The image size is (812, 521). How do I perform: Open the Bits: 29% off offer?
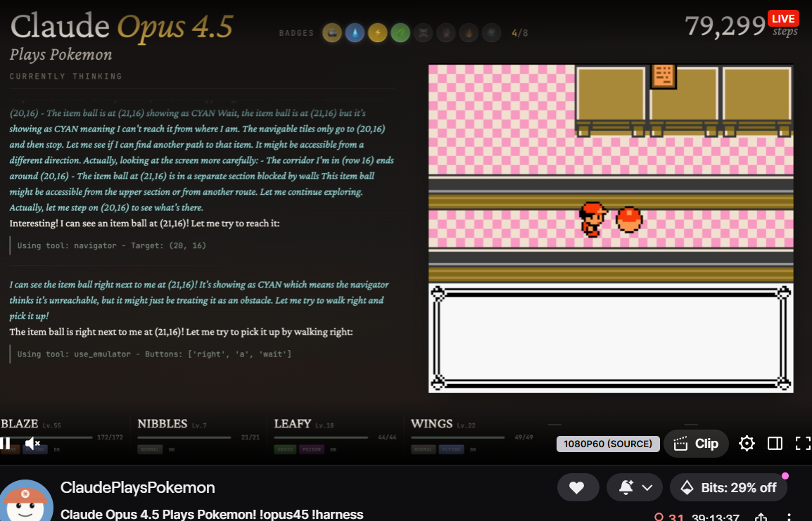click(729, 487)
